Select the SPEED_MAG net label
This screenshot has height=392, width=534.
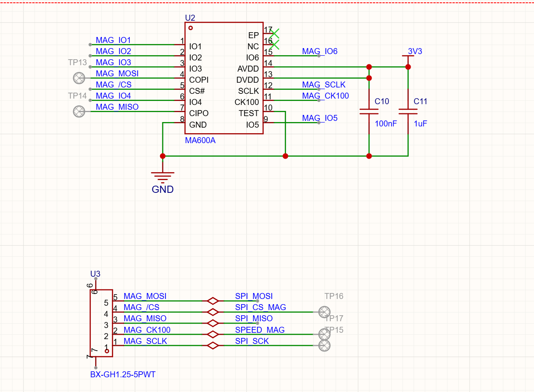259,330
